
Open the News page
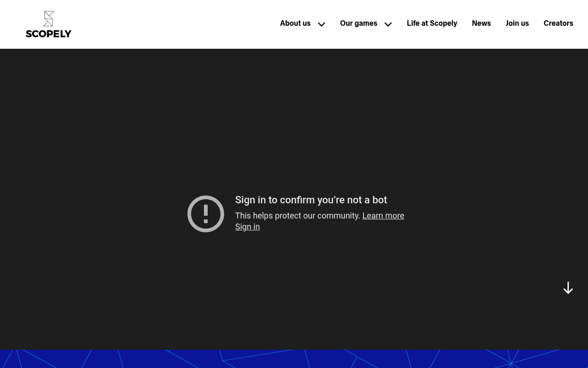point(481,23)
